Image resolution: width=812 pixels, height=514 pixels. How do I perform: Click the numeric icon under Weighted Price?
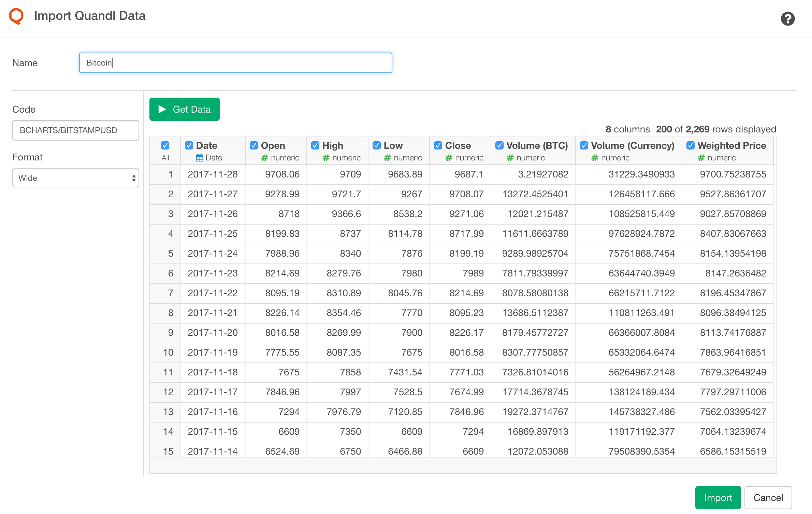(x=701, y=158)
